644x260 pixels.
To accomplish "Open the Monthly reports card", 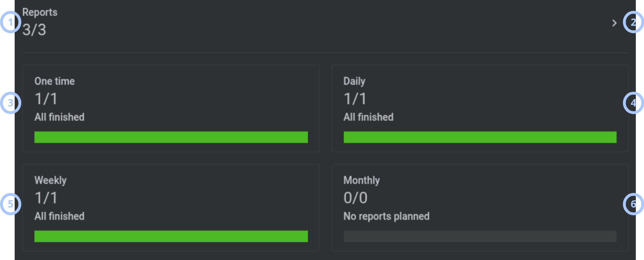I will click(480, 208).
